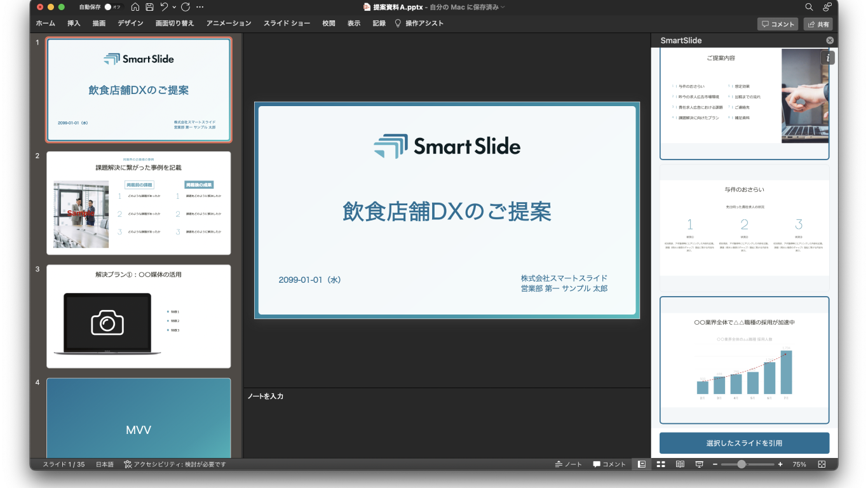This screenshot has width=868, height=488.
Task: Switch to the 挿入 tab
Action: click(x=74, y=24)
